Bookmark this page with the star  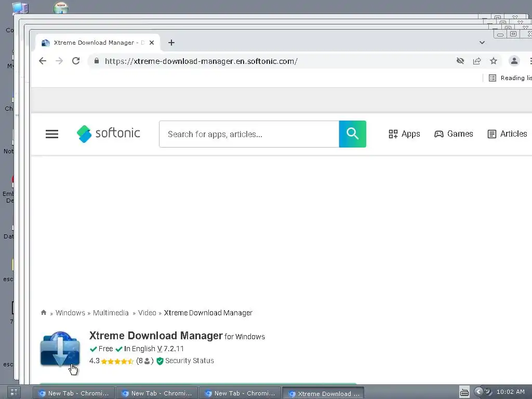coord(494,61)
